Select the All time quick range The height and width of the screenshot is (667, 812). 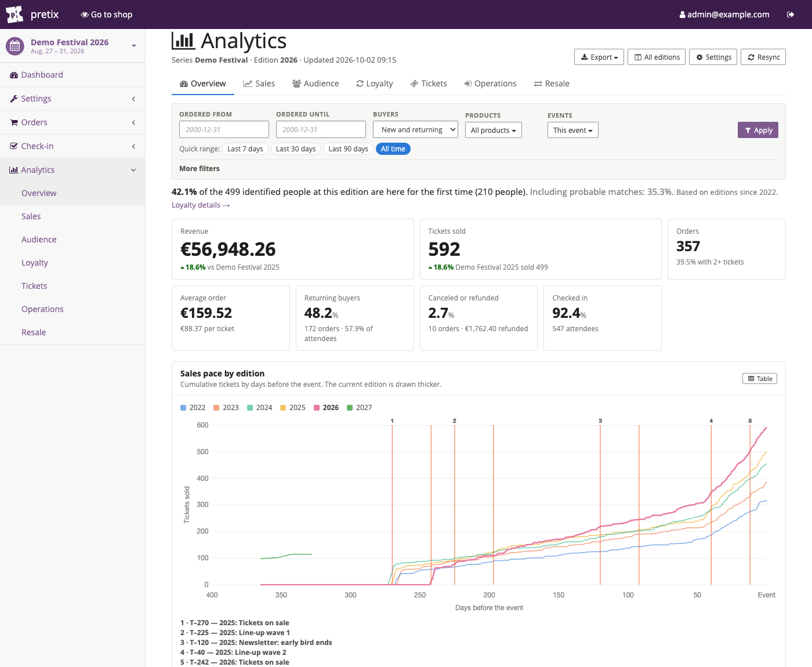[x=393, y=149]
